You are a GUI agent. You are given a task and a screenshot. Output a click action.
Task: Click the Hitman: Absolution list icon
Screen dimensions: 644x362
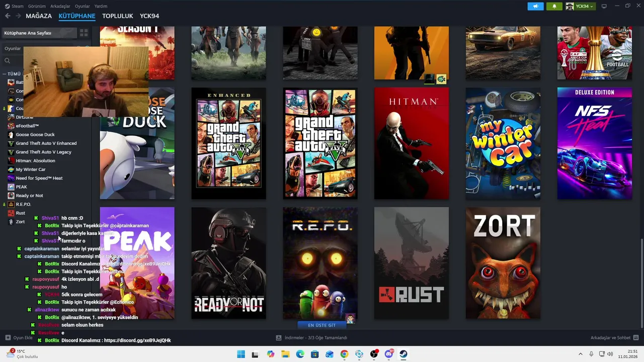[x=11, y=161]
